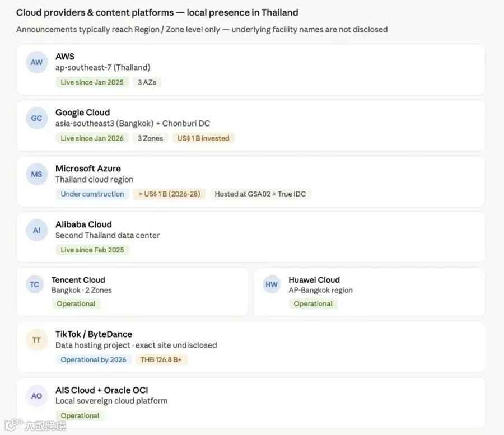
Task: Click the GC avatar icon for Google Cloud
Action: point(36,118)
